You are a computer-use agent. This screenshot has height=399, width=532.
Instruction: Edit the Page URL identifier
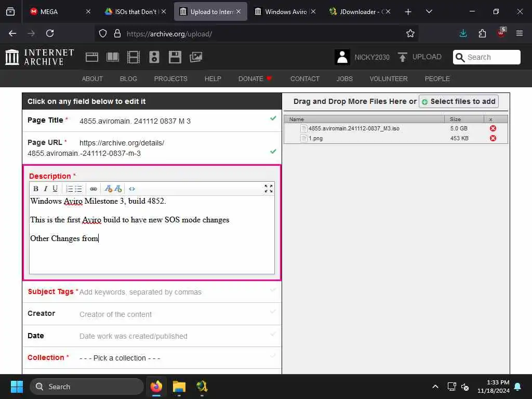point(152,148)
